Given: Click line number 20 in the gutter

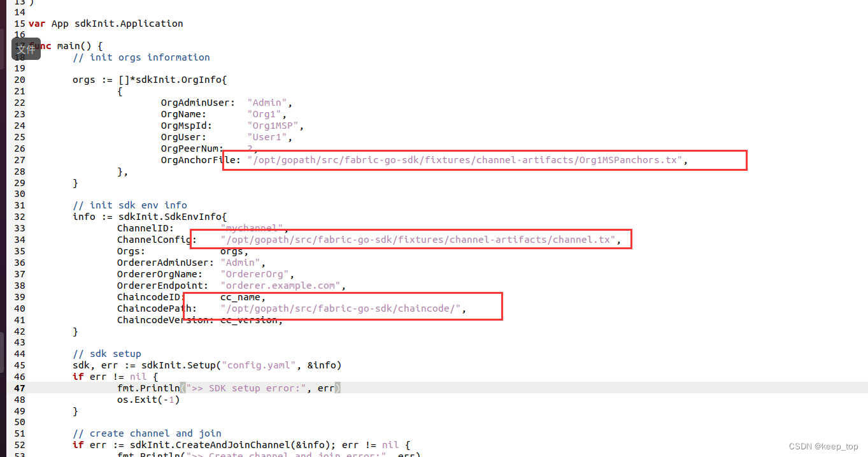Looking at the screenshot, I should (x=19, y=80).
